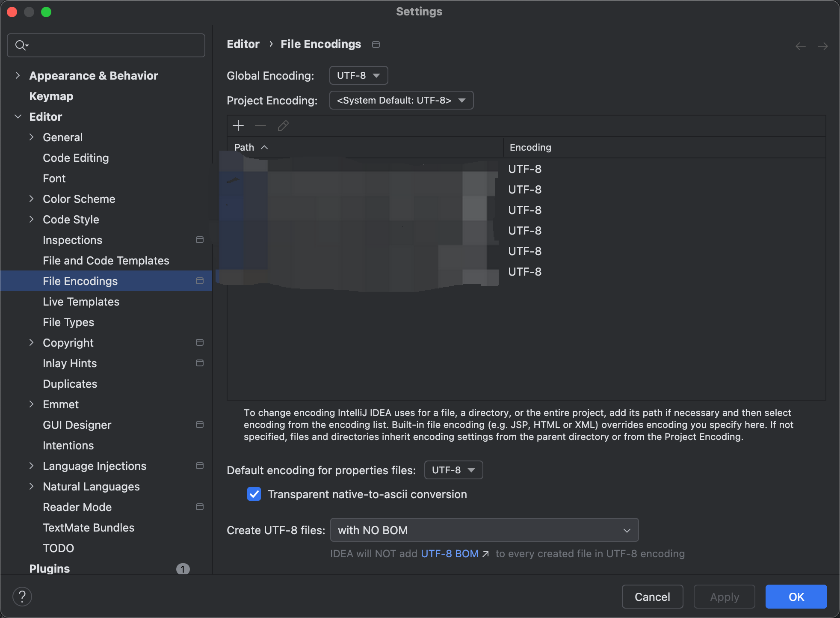
Task: Click the add path plus icon
Action: pos(238,125)
